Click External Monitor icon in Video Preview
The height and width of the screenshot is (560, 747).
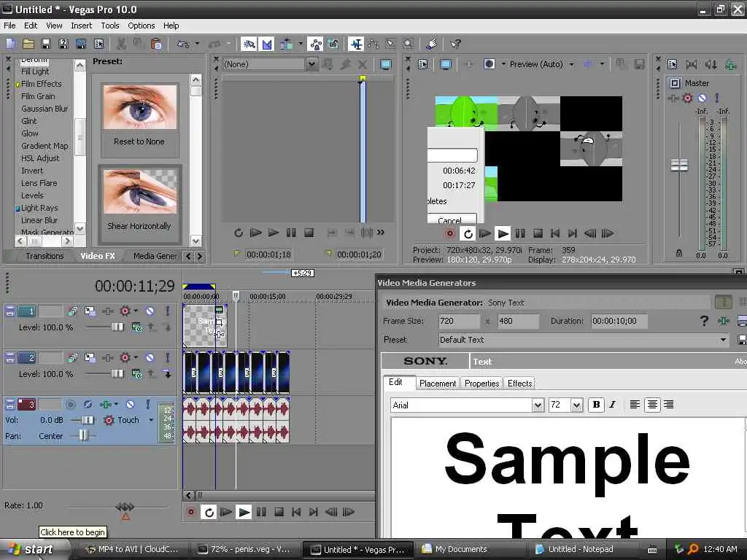(x=446, y=64)
